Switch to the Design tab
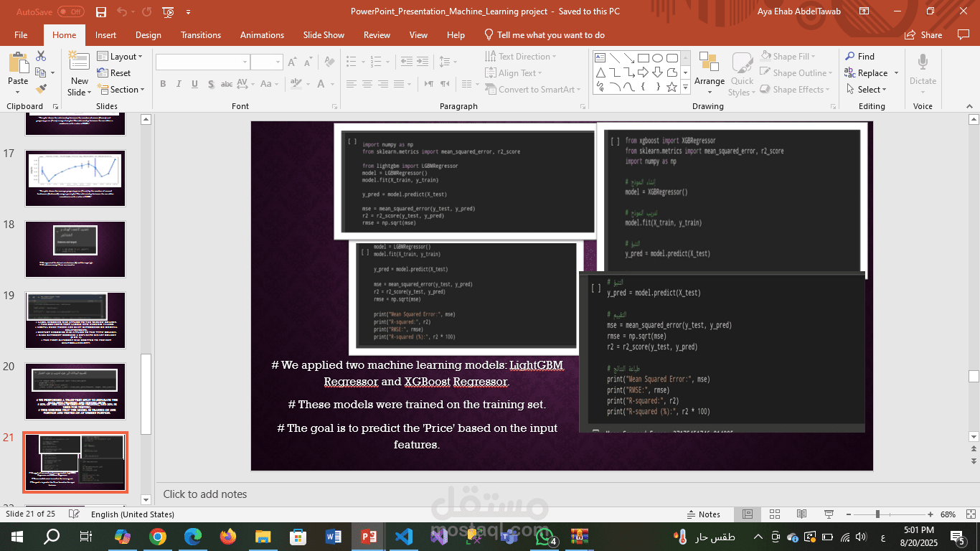 (x=149, y=34)
